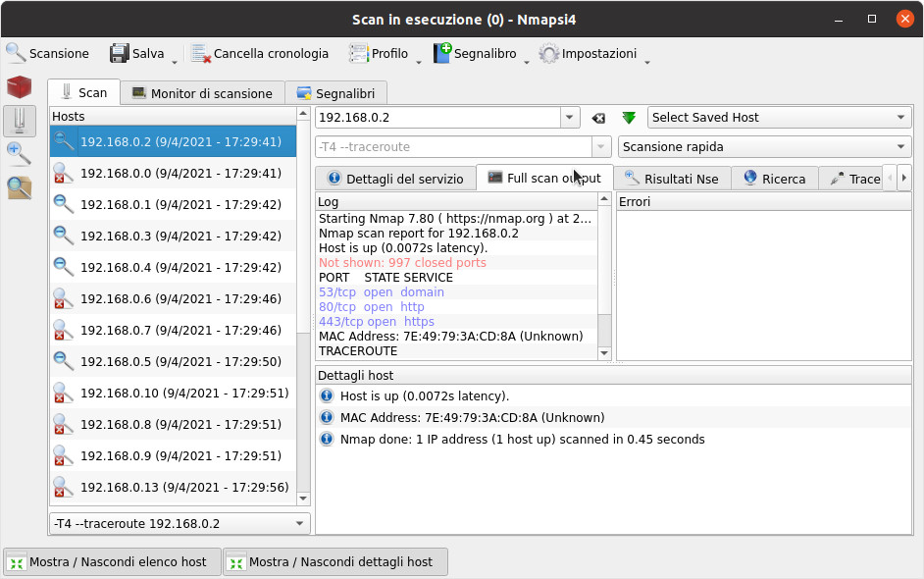Select the '80/tcp open http' log line
Viewport: 924px width, 579px height.
tap(457, 306)
